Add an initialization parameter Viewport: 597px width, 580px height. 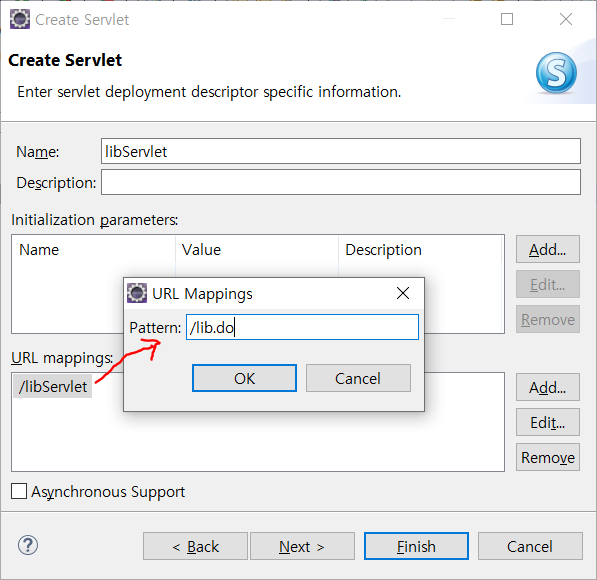coord(548,249)
